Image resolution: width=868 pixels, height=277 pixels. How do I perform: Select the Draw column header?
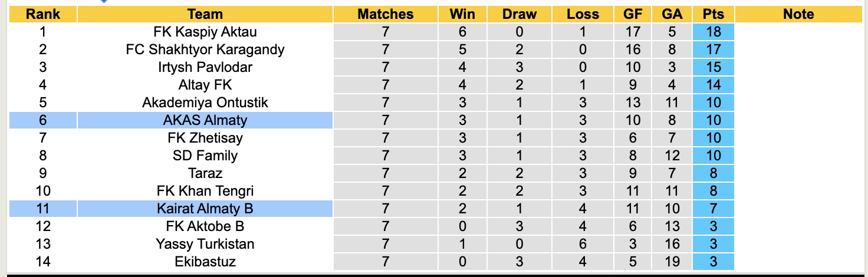[x=520, y=14]
